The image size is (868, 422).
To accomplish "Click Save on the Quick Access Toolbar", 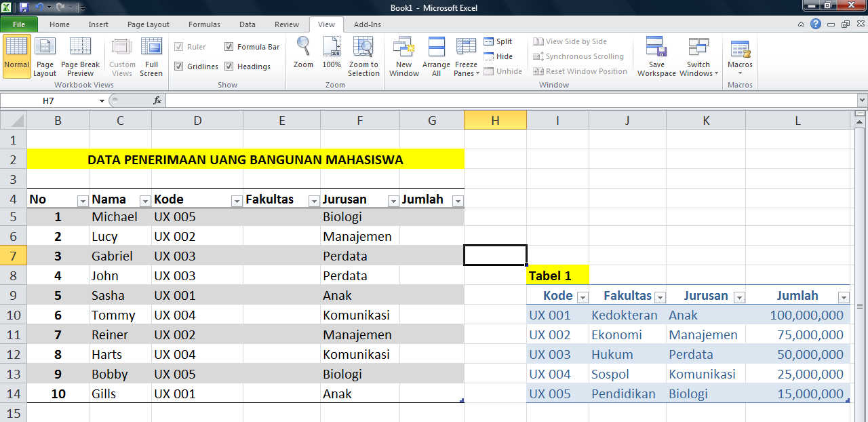I will tap(23, 7).
